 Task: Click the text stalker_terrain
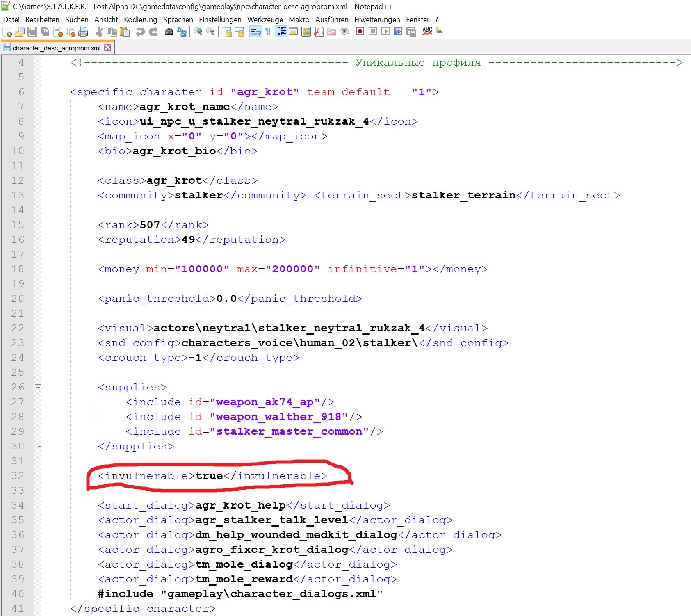pyautogui.click(x=463, y=195)
